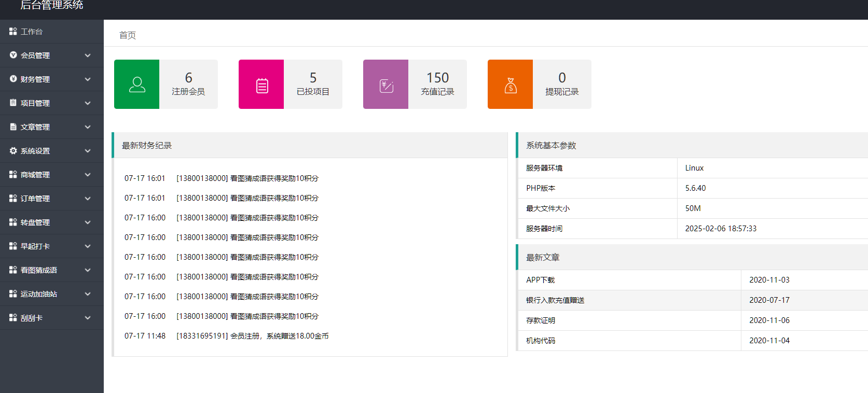This screenshot has height=393, width=868.
Task: Click the document icon beside 文章管理
Action: click(x=13, y=127)
